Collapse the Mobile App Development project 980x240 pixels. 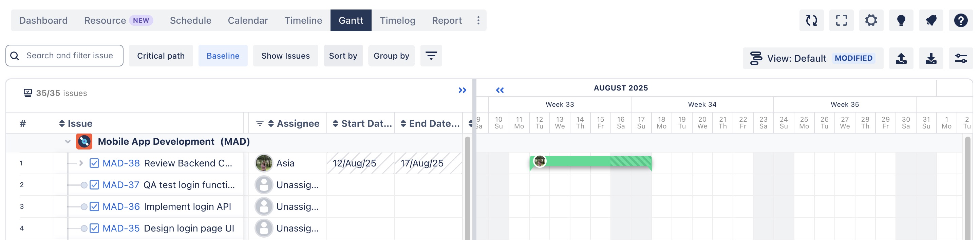pyautogui.click(x=68, y=142)
